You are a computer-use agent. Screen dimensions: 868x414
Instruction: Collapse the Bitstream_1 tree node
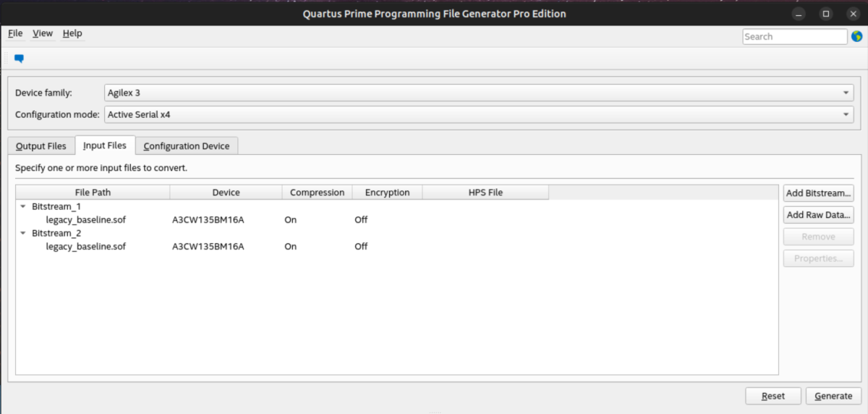23,206
